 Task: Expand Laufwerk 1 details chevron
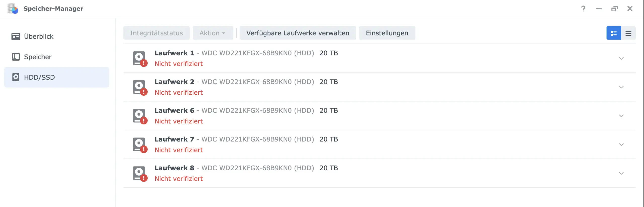(x=621, y=58)
